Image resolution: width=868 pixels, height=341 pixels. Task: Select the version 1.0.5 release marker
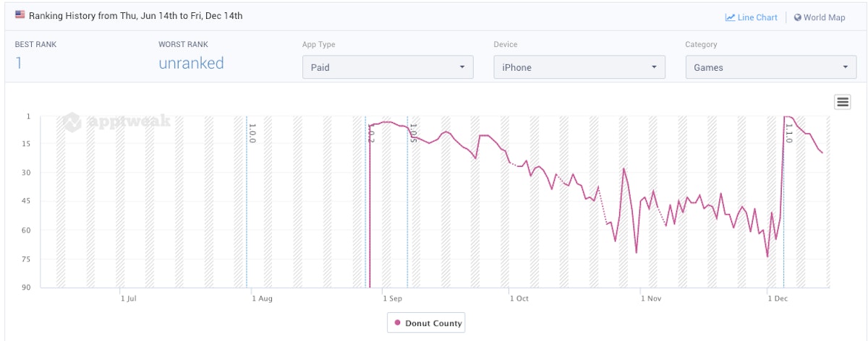(x=413, y=133)
